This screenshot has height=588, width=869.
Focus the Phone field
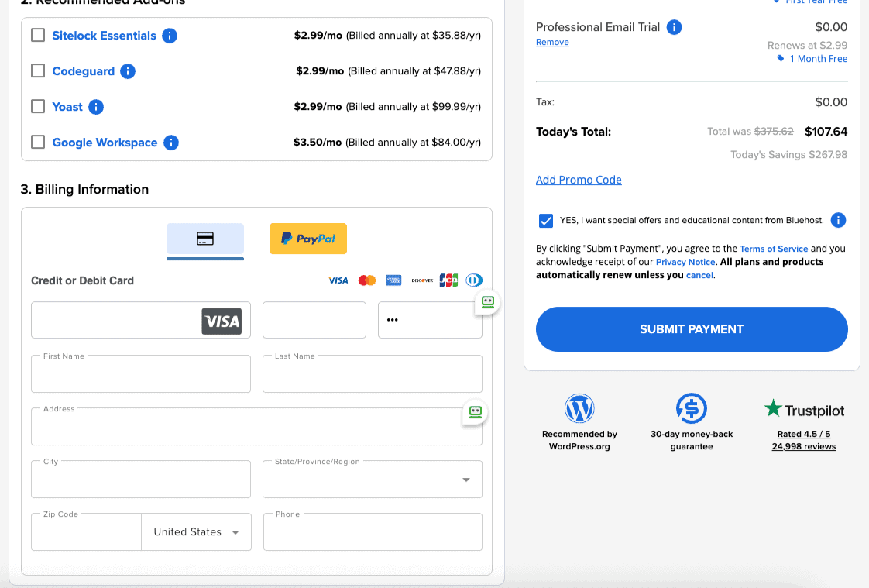(x=373, y=532)
